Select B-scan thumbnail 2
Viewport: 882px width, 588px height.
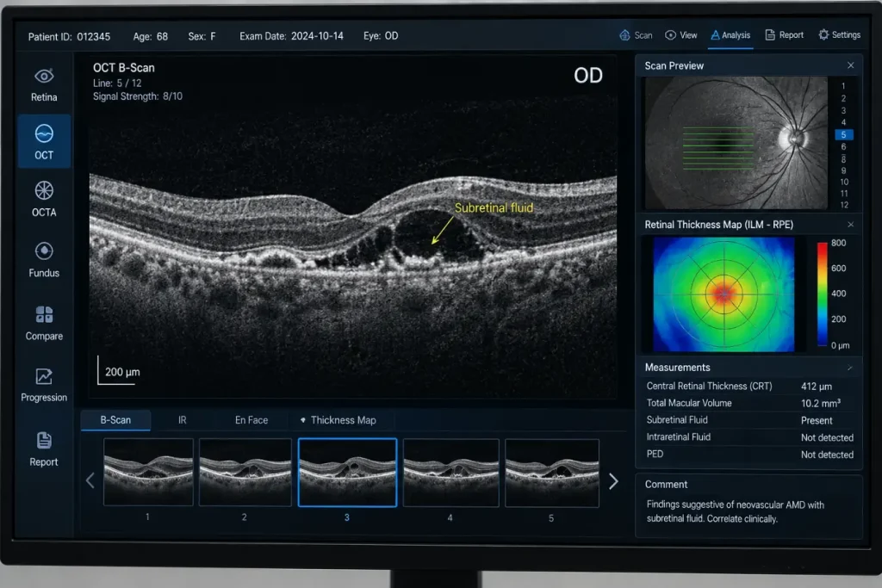click(245, 472)
